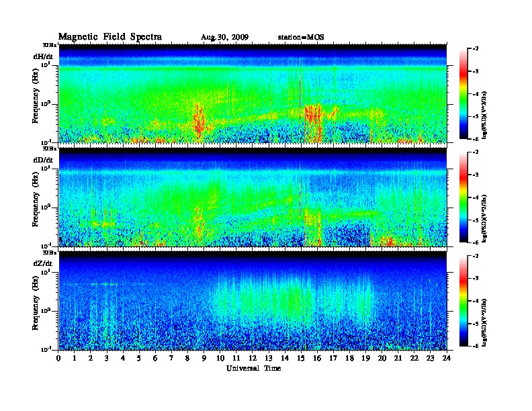Click the 'dD/dt' panel label
Viewport: 532px width, 411px height.
[43, 160]
